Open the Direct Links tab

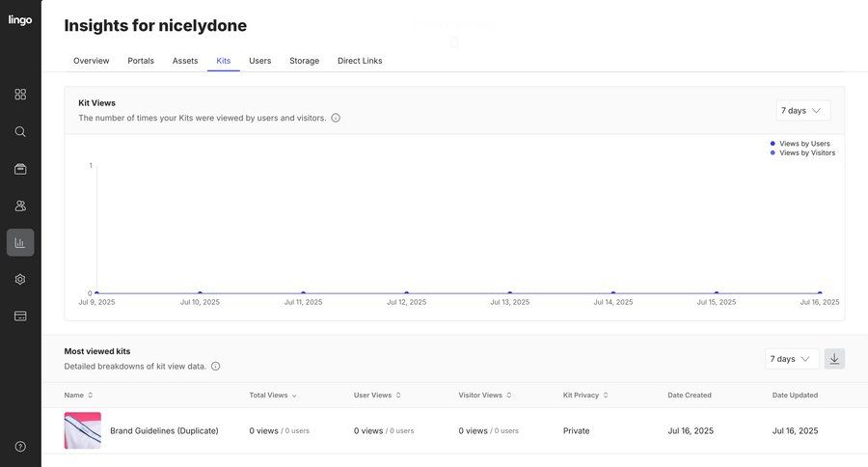tap(360, 61)
